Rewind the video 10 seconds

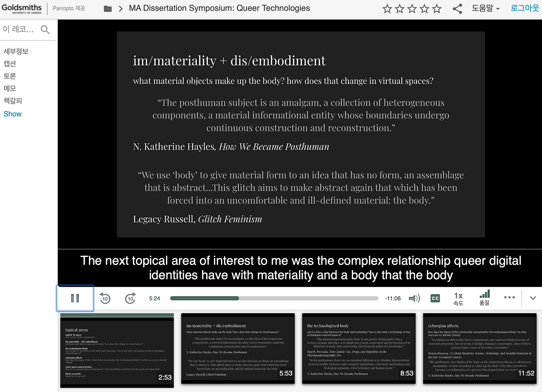click(105, 298)
